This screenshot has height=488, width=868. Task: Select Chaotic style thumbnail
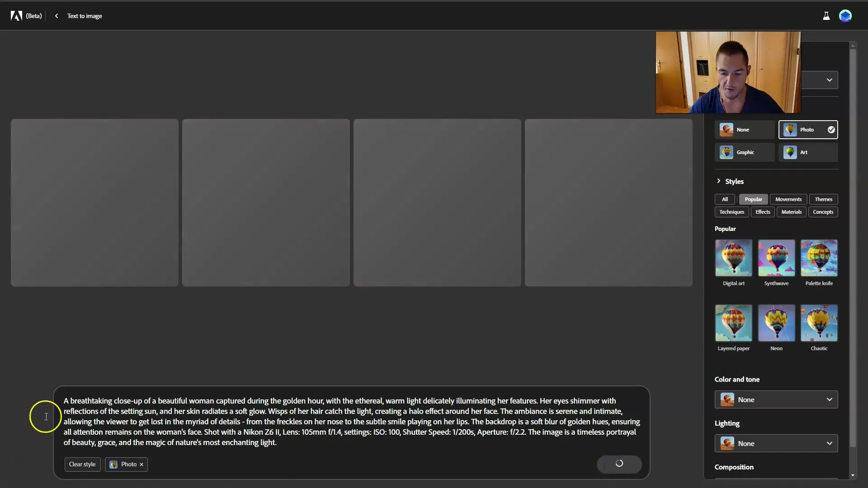(819, 322)
